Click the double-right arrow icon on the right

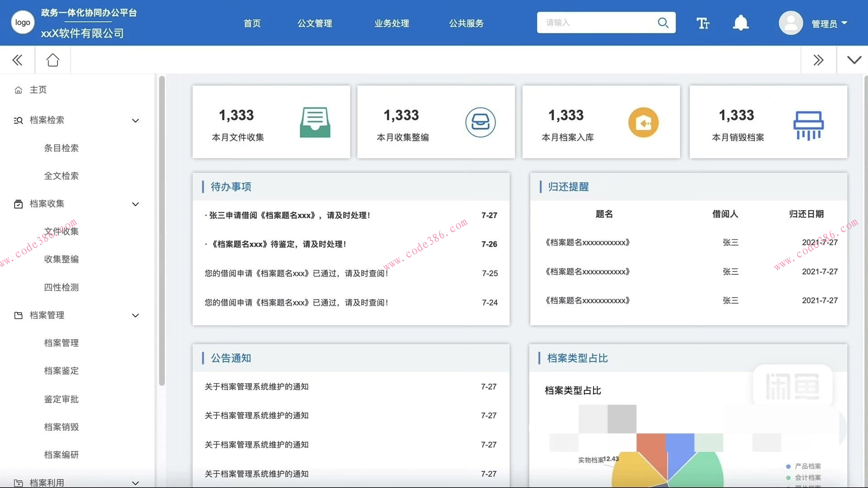(818, 60)
